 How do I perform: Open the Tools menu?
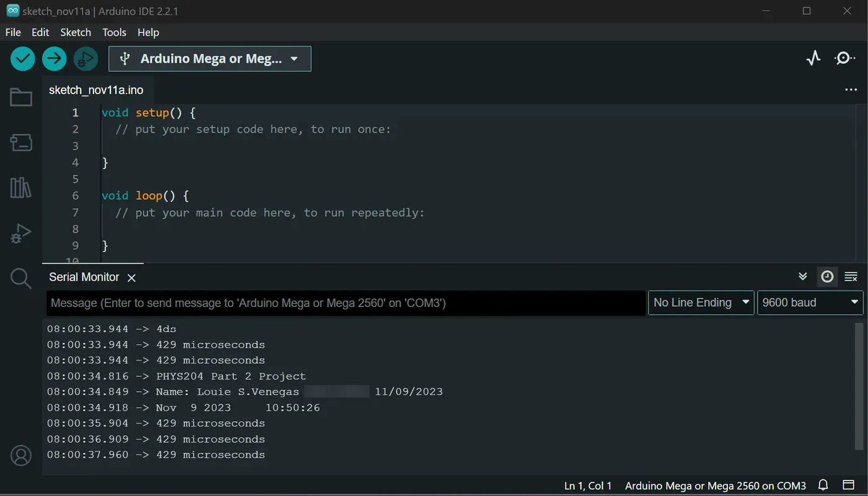114,32
